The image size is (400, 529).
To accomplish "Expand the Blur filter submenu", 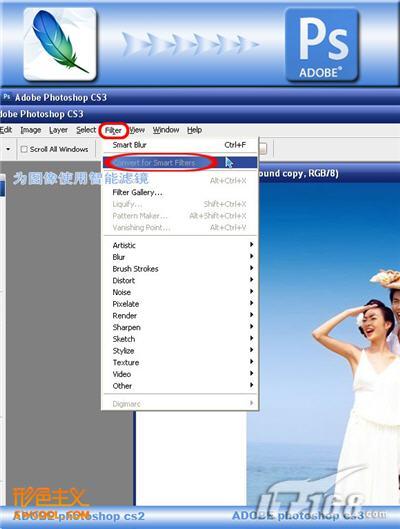I will click(x=180, y=257).
